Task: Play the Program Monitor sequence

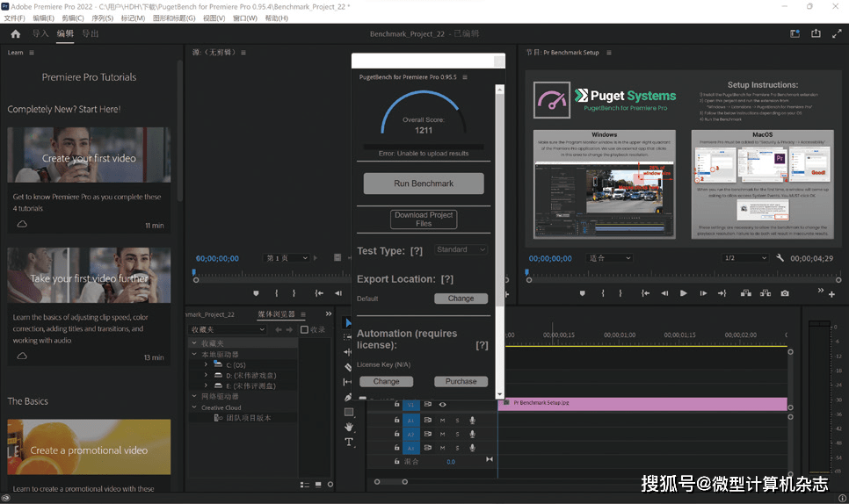Action: tap(683, 293)
